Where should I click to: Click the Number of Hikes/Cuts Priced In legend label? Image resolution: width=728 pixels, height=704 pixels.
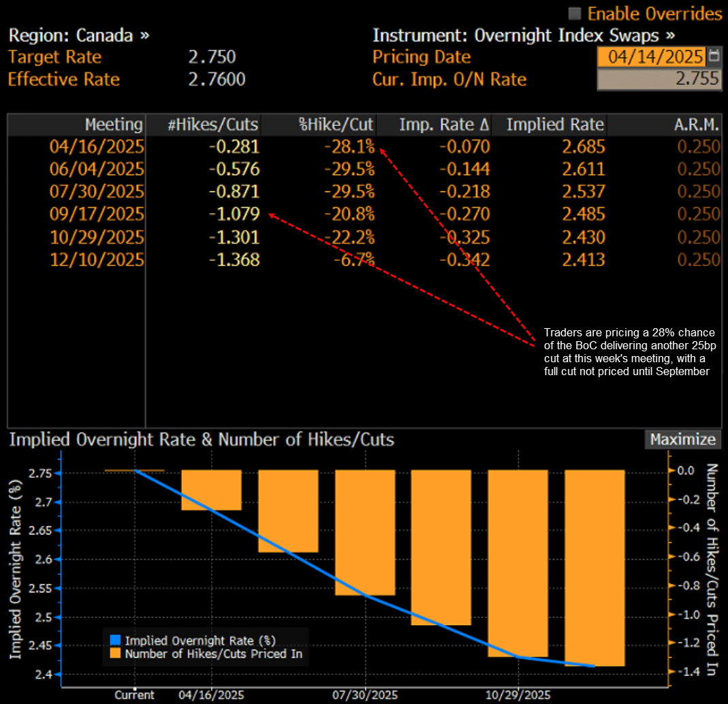pos(214,654)
